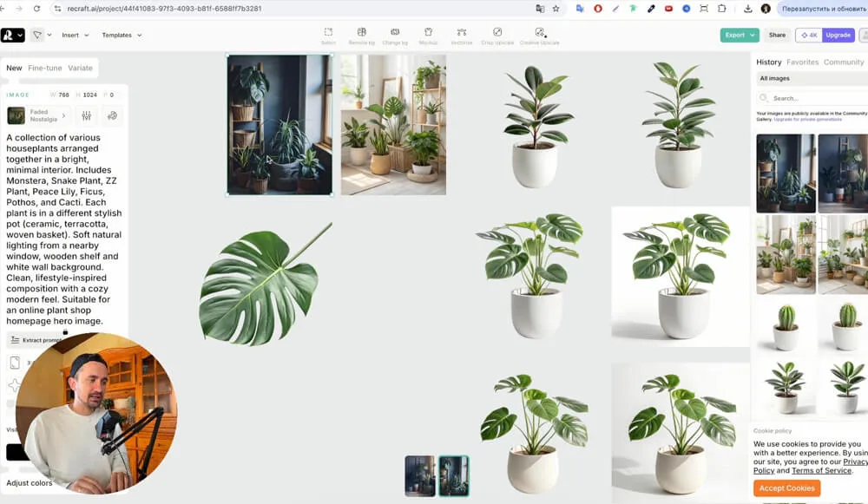Open the Terms of Service link
The image size is (868, 504).
[821, 470]
